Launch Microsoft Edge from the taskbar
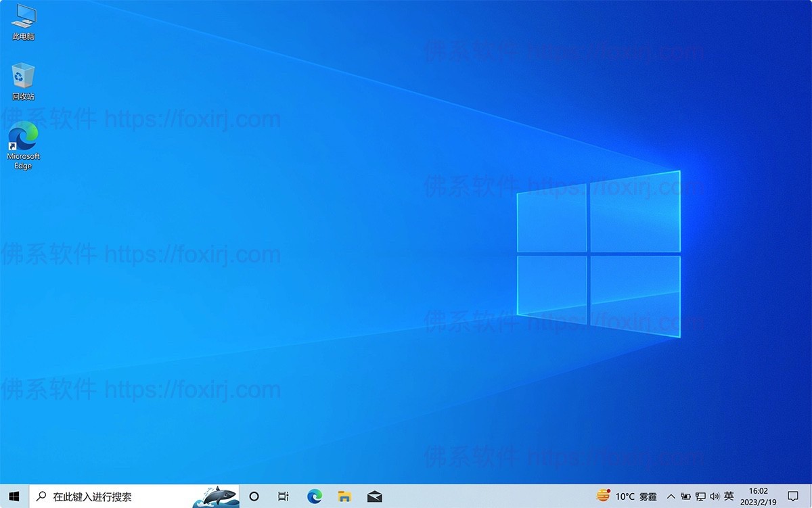This screenshot has height=508, width=812. [314, 496]
